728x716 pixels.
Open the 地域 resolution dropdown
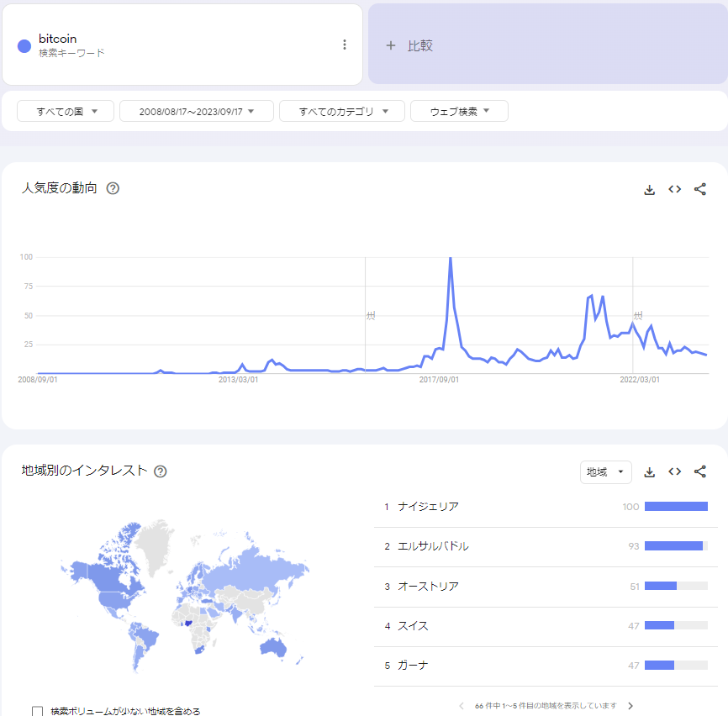pos(605,472)
